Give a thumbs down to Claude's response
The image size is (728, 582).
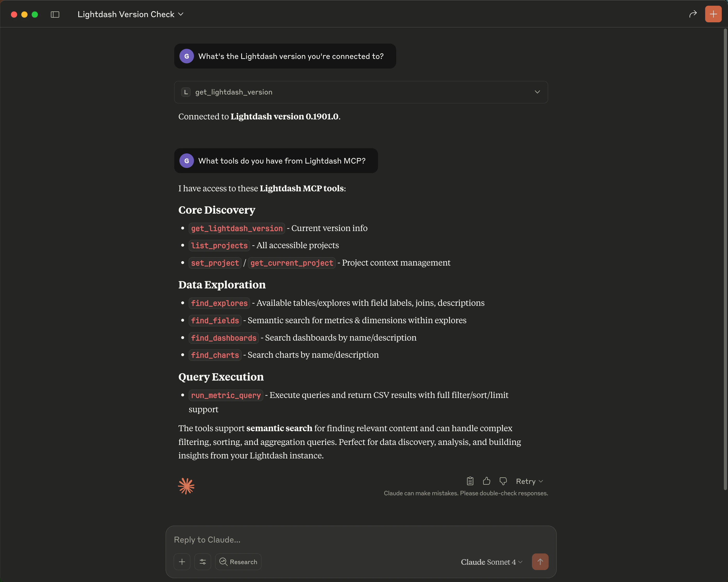(x=503, y=481)
